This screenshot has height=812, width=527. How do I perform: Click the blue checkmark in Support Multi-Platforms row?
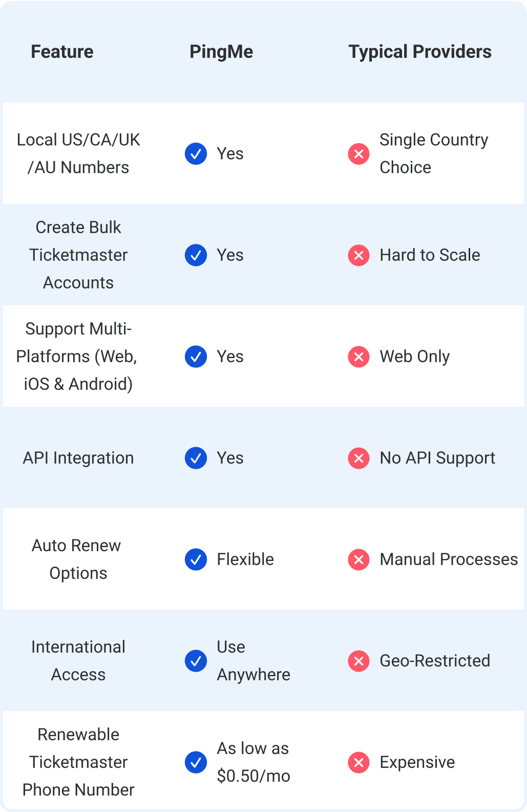(196, 357)
